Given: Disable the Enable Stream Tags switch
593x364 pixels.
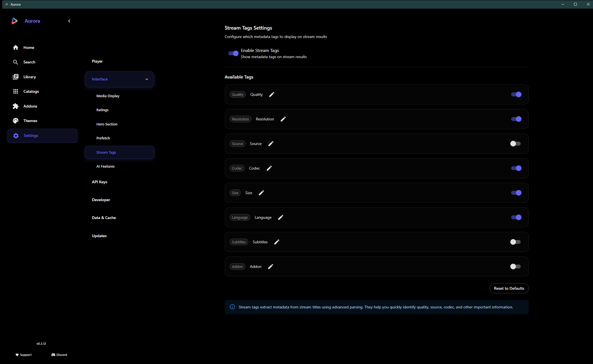Looking at the screenshot, I should pos(233,53).
